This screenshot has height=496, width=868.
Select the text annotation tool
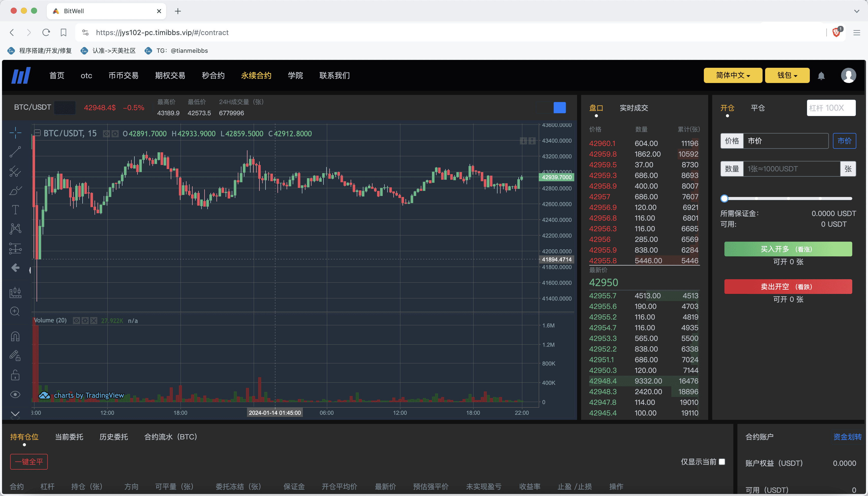pyautogui.click(x=15, y=209)
